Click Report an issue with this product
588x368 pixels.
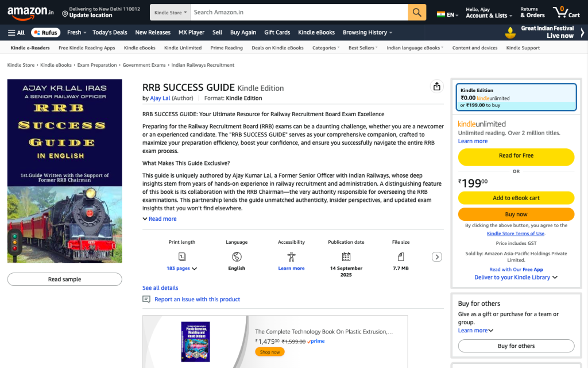pos(197,300)
